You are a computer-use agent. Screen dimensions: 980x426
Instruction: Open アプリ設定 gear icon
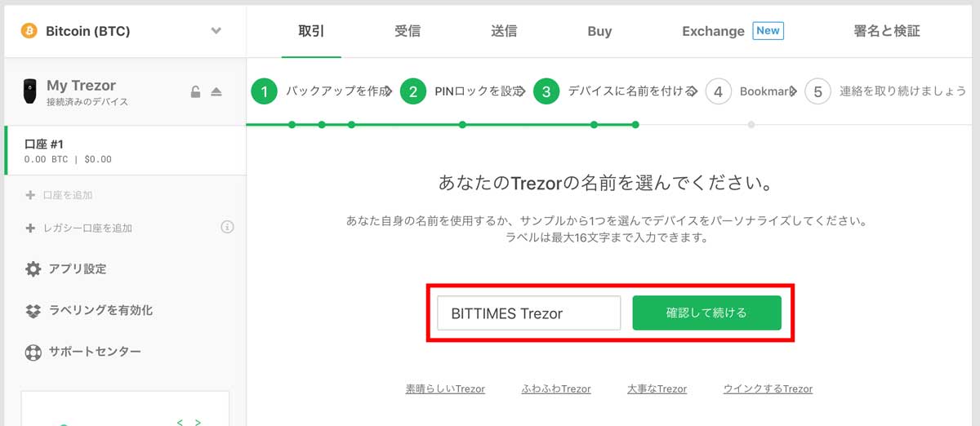(33, 269)
